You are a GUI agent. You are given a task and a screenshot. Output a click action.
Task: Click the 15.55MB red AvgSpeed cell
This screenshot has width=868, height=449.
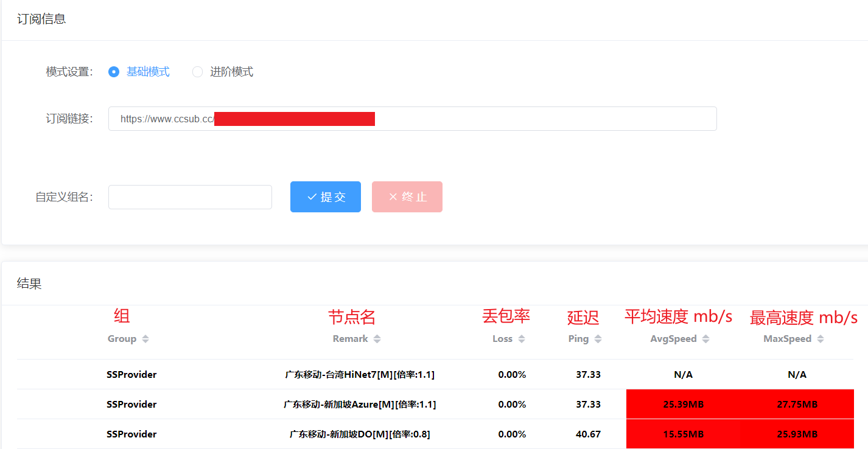683,434
